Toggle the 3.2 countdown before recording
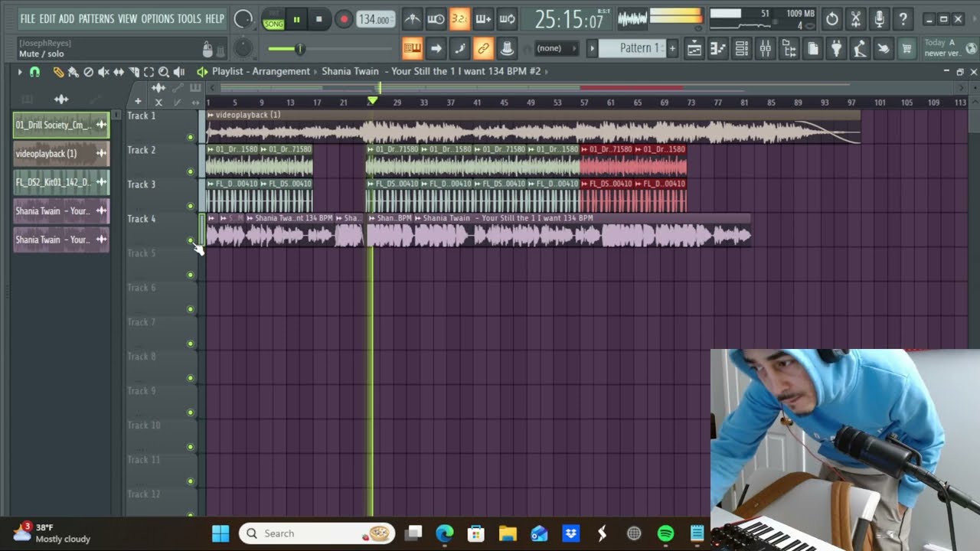 [459, 19]
